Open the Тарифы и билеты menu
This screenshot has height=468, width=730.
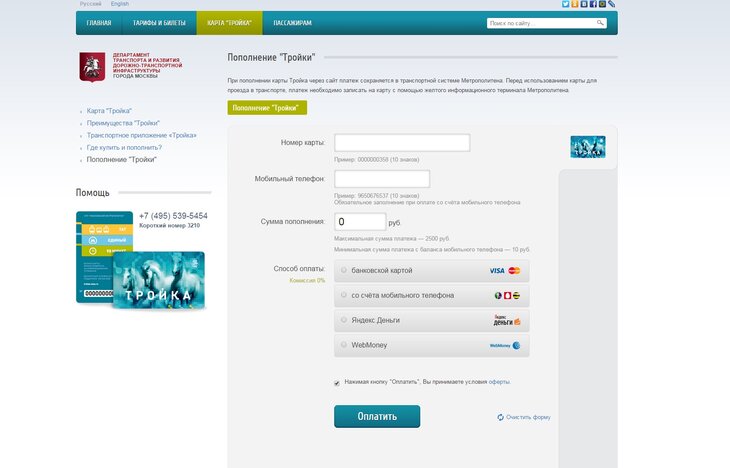[159, 23]
